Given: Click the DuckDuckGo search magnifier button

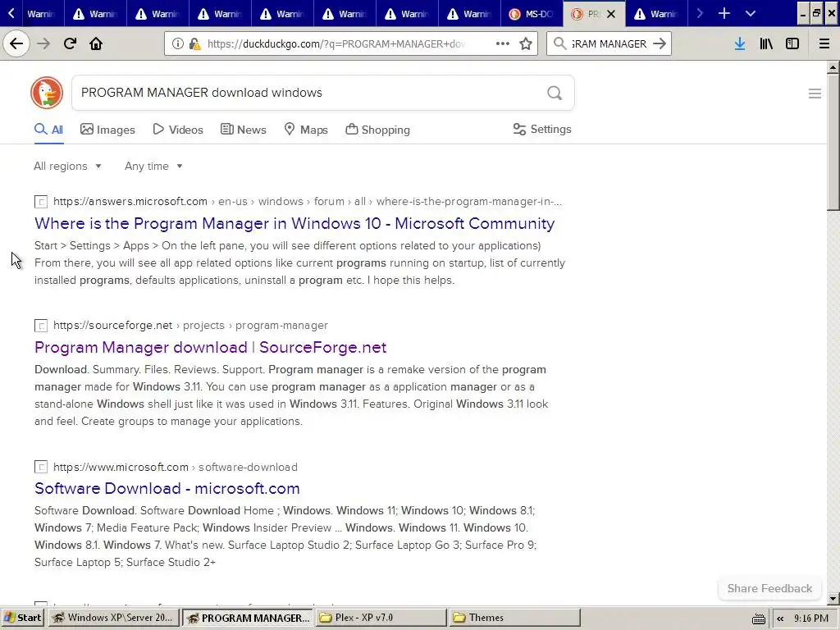Looking at the screenshot, I should point(555,93).
